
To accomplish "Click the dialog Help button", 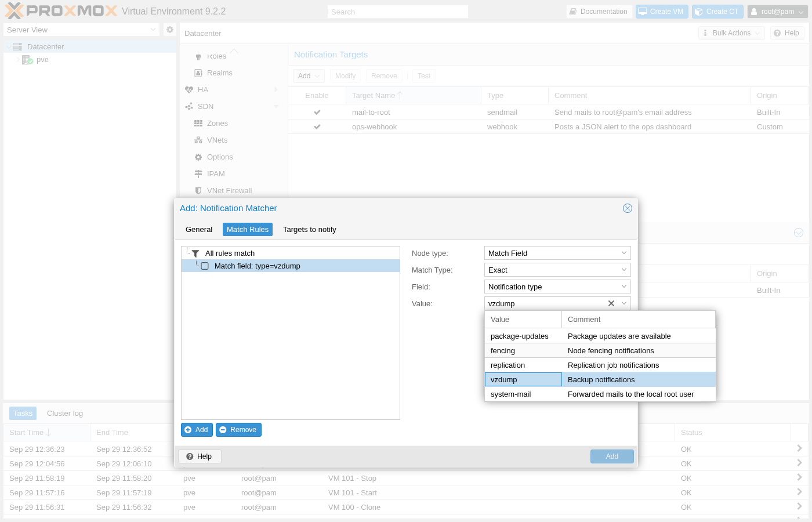I will pos(200,456).
